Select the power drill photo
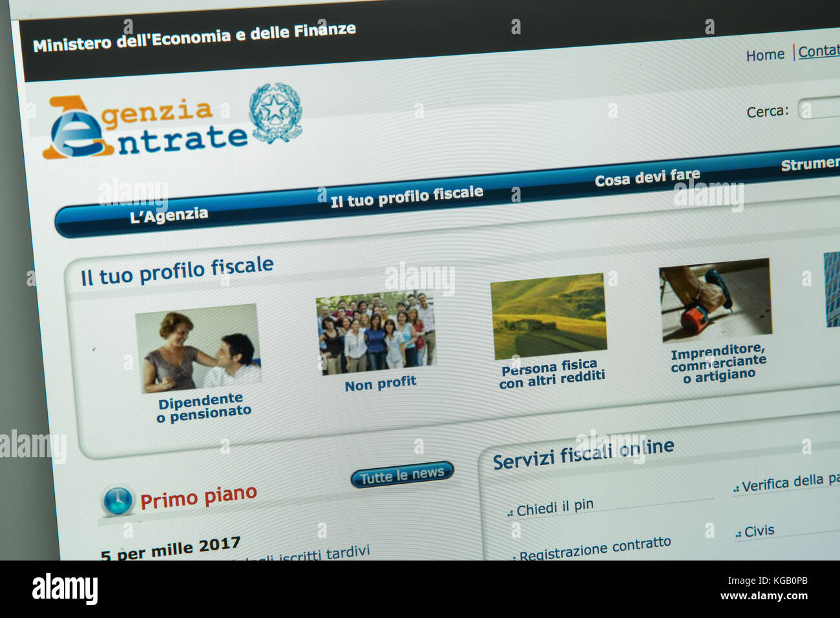Image resolution: width=840 pixels, height=618 pixels. tap(716, 300)
